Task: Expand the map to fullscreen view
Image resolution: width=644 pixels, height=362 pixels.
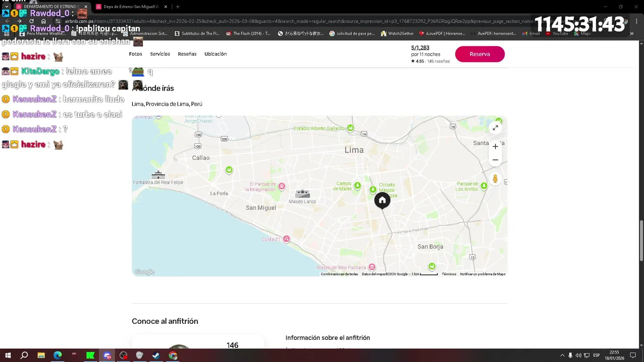Action: click(x=496, y=128)
